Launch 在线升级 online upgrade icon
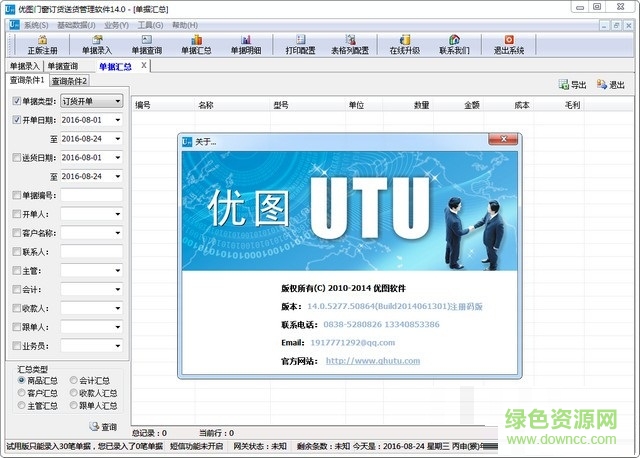Viewport: 640px width, 458px height. [x=404, y=45]
